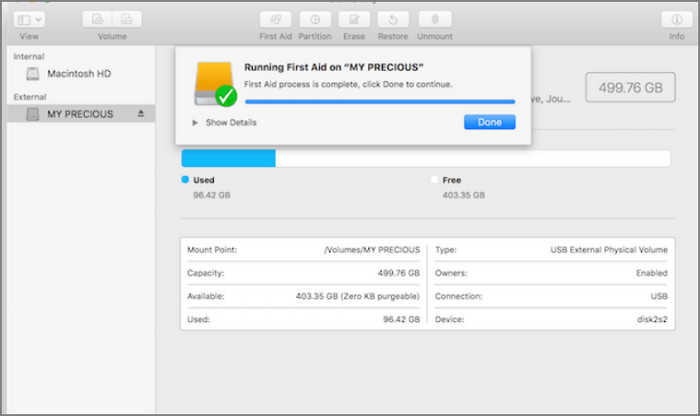Click the blue Used portion of storage bar
This screenshot has height=416, width=700.
click(228, 158)
